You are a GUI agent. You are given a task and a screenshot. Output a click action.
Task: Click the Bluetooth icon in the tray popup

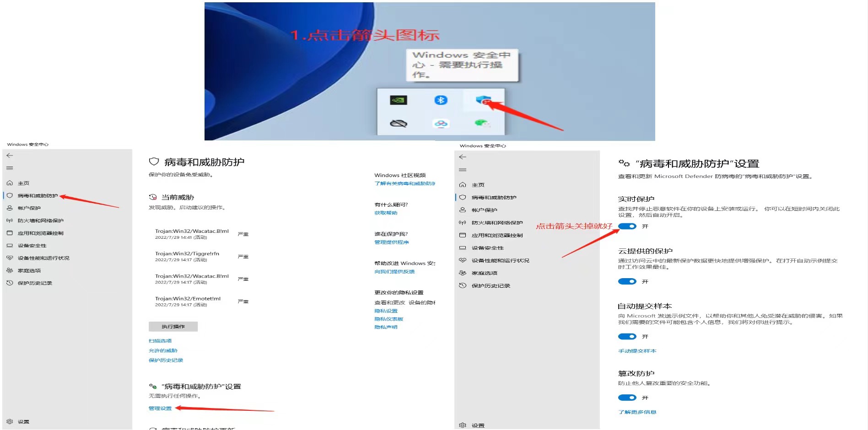point(441,100)
